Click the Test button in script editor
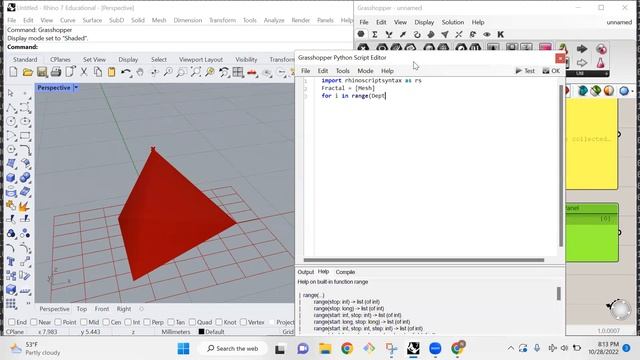 pos(525,71)
